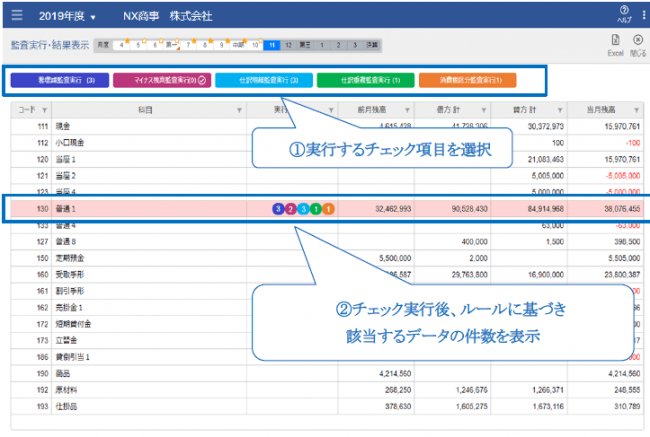The image size is (650, 437).
Task: Select the 割引手形 row, code 161
Action: [327, 291]
